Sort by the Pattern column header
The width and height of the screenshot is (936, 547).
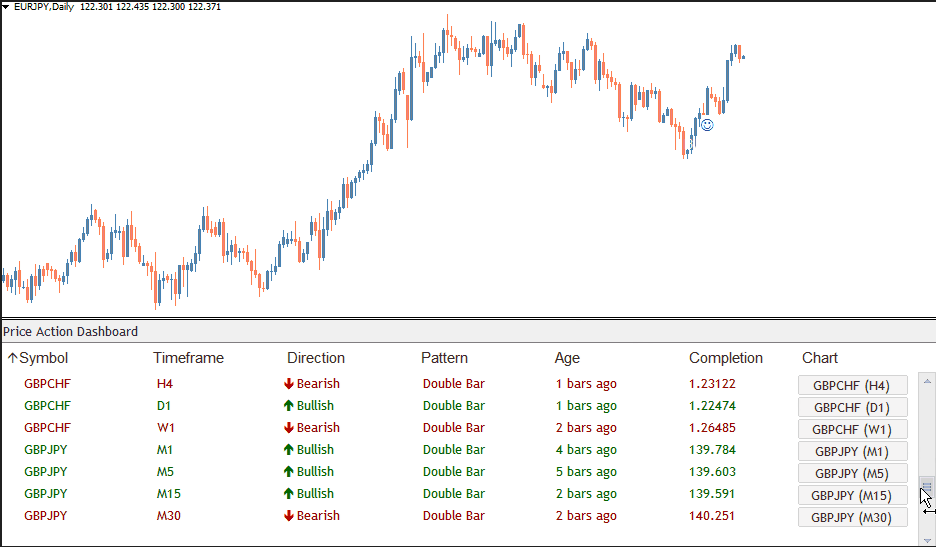(x=444, y=358)
